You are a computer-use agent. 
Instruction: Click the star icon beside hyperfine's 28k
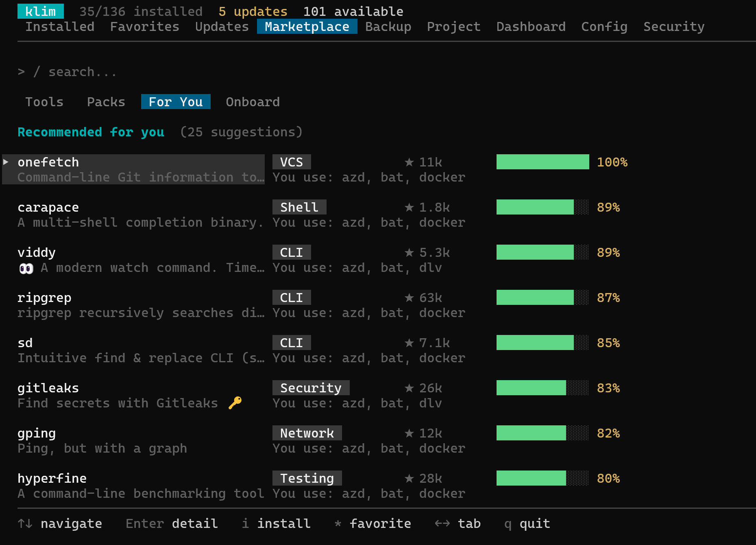tap(409, 479)
